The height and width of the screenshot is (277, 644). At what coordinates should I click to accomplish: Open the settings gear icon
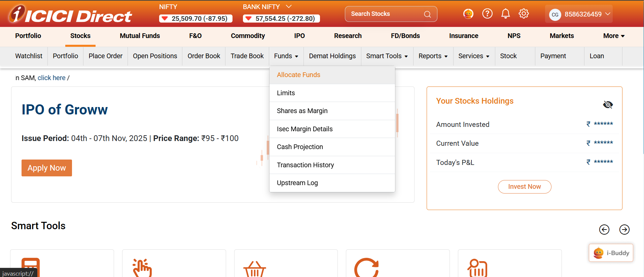click(x=524, y=14)
